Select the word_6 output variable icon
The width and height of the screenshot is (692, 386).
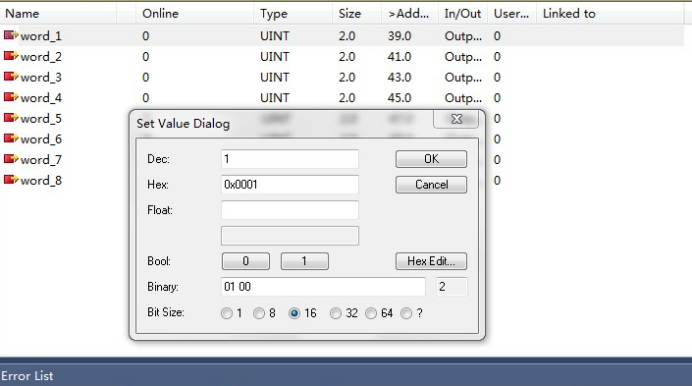[x=11, y=138]
